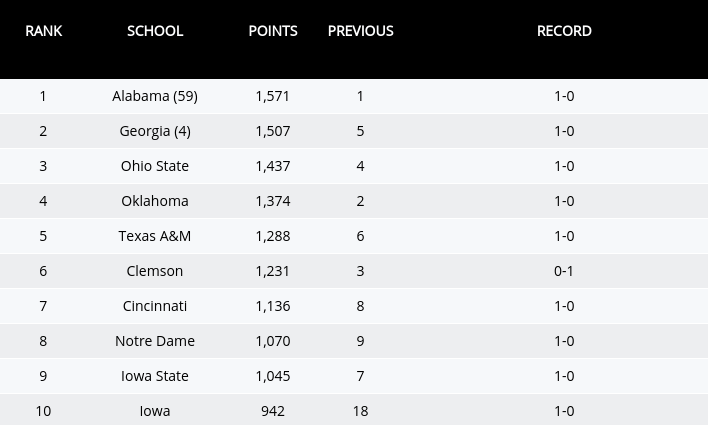The image size is (708, 425).
Task: Select Georgia (4) in the table
Action: coord(155,131)
